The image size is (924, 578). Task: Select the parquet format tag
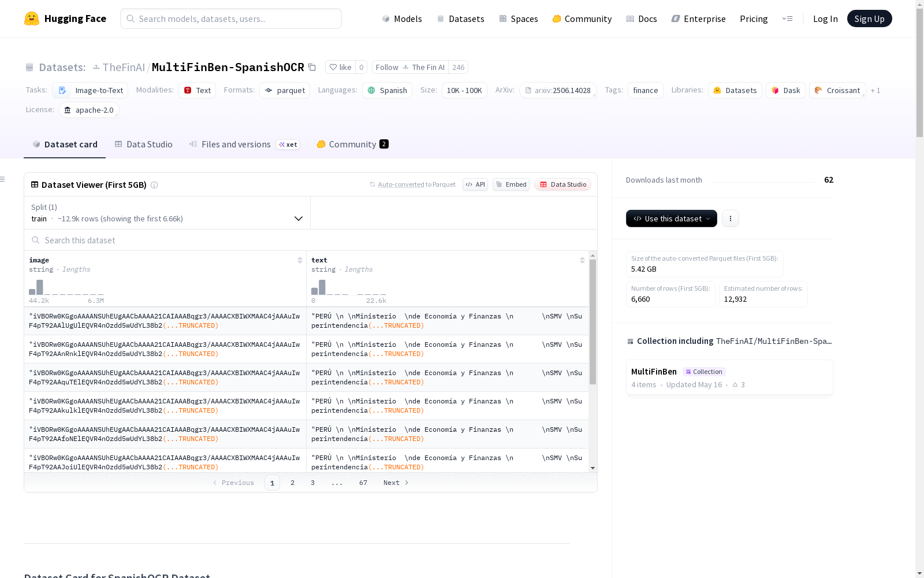coord(285,90)
